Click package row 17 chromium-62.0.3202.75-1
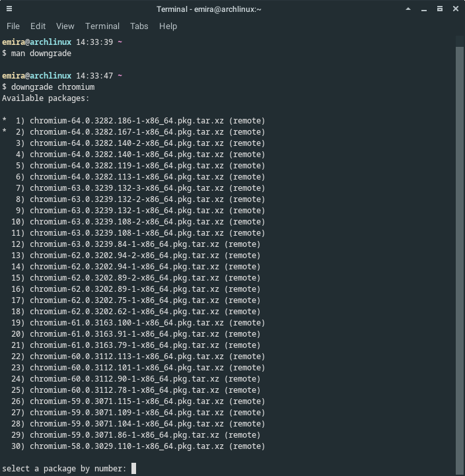 coord(136,300)
